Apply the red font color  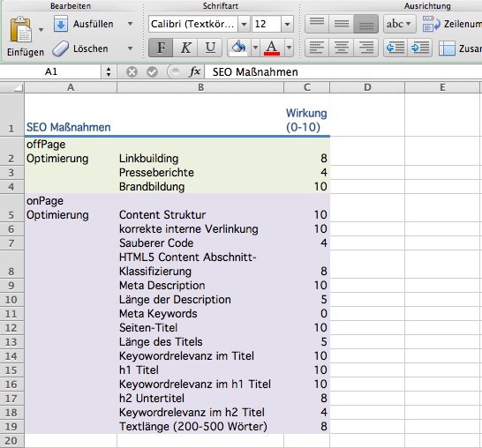click(272, 48)
